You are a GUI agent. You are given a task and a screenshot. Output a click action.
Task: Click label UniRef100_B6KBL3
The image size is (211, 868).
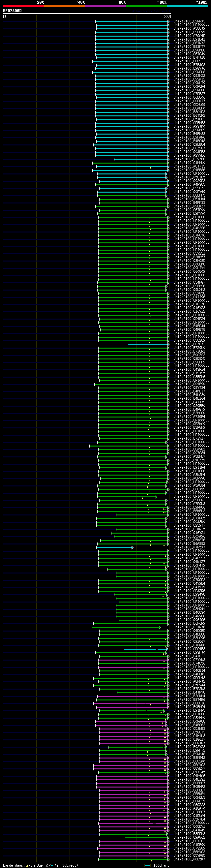click(x=190, y=511)
